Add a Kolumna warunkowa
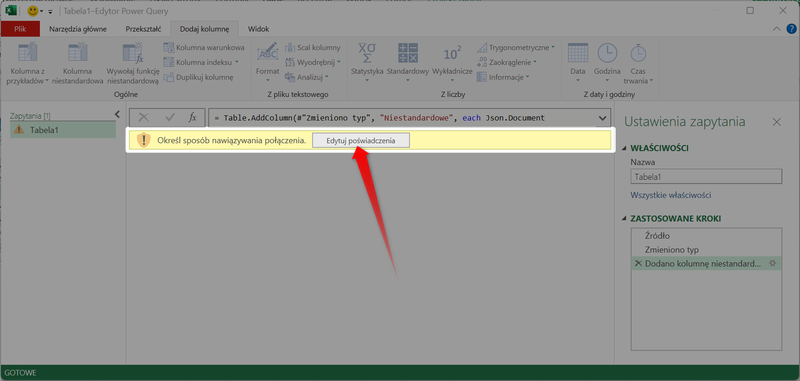 (204, 47)
